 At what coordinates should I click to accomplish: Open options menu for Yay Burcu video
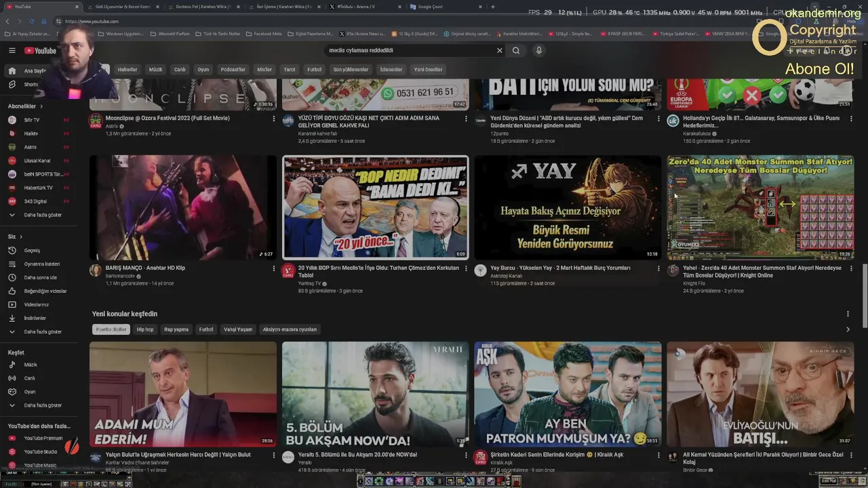point(658,268)
